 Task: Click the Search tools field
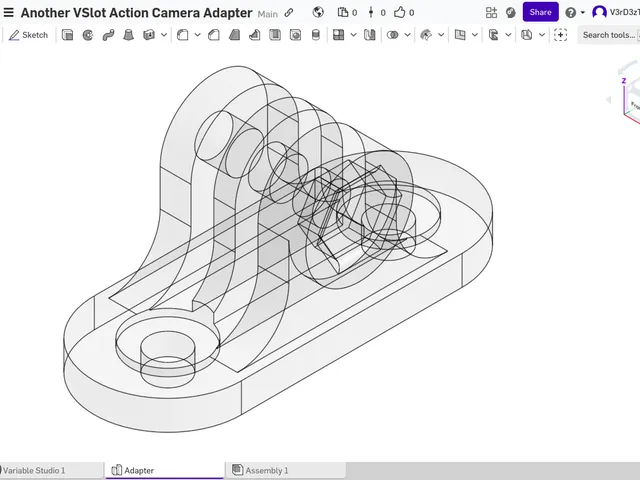(609, 35)
